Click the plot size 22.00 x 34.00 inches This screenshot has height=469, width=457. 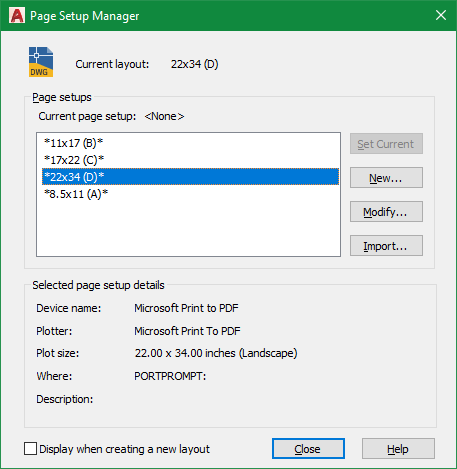tap(216, 353)
